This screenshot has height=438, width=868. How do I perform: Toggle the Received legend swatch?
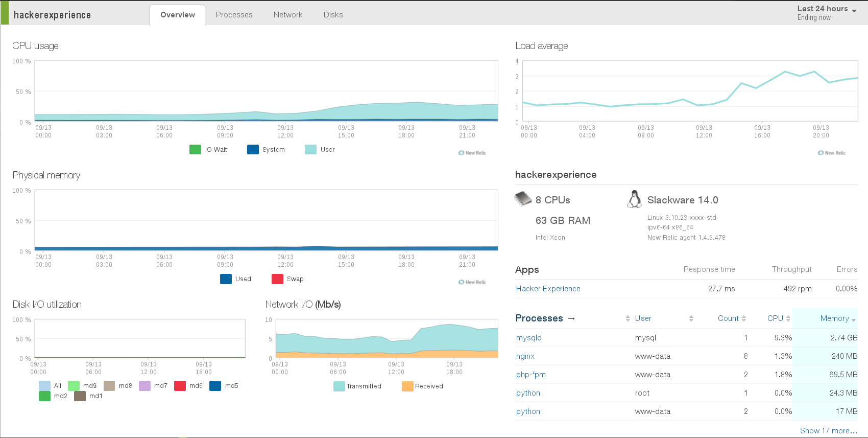coord(407,386)
